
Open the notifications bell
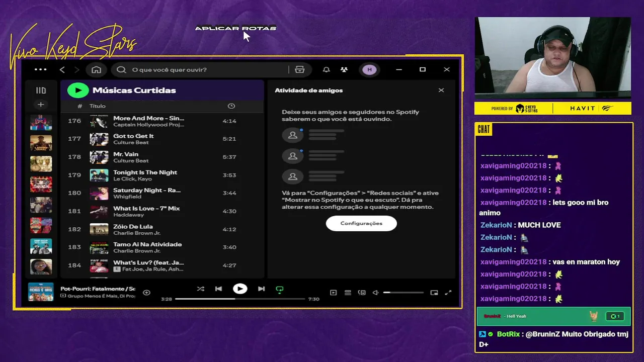(x=326, y=69)
